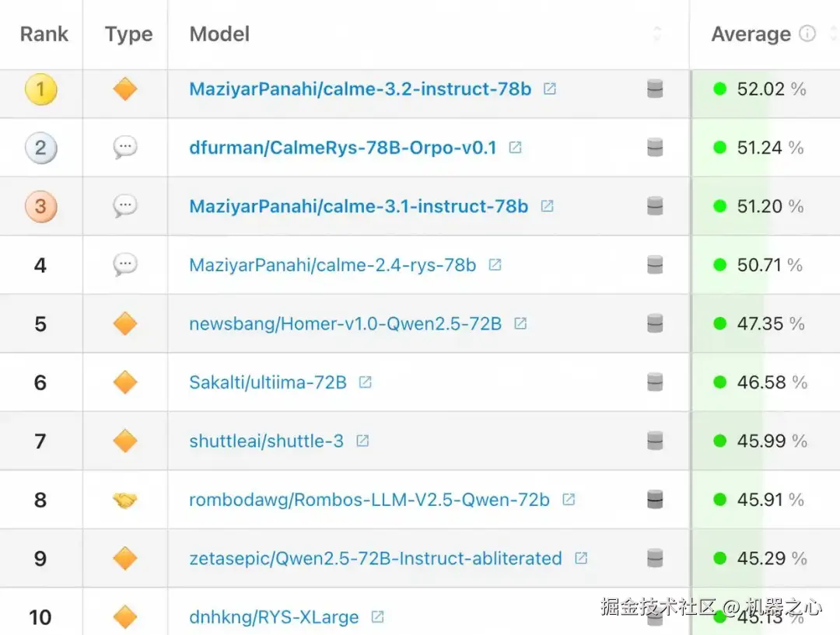The height and width of the screenshot is (635, 840).
Task: Click the Rank column header
Action: click(x=44, y=34)
